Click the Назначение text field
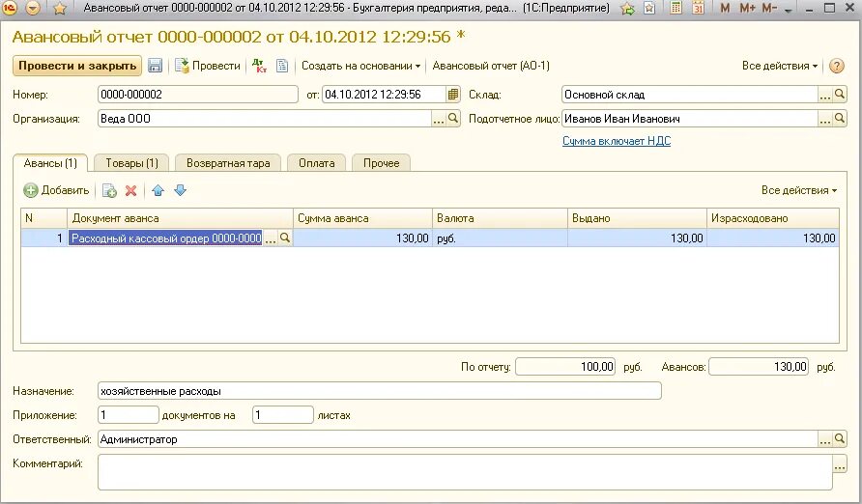Image resolution: width=862 pixels, height=504 pixels. (380, 391)
